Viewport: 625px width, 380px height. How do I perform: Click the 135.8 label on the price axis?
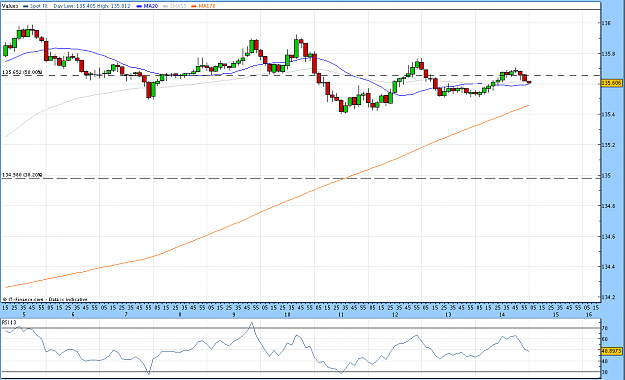point(608,53)
